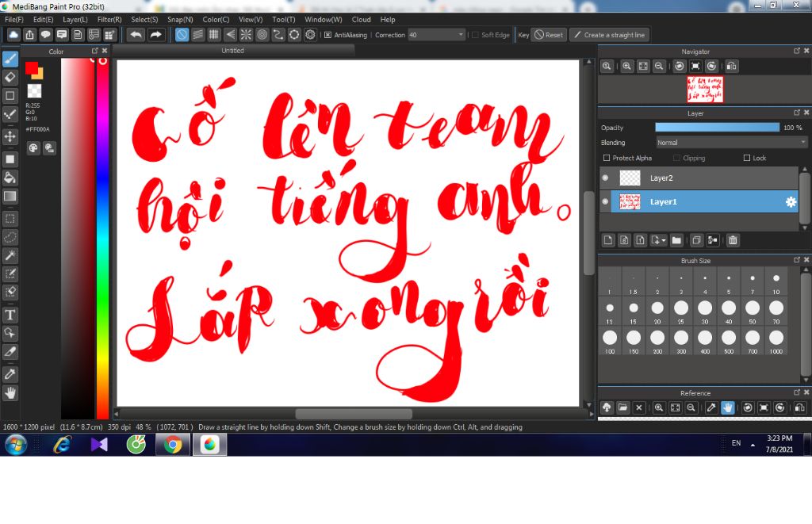Viewport: 812px width, 524px height.
Task: Toggle visibility of Layer2
Action: point(605,178)
